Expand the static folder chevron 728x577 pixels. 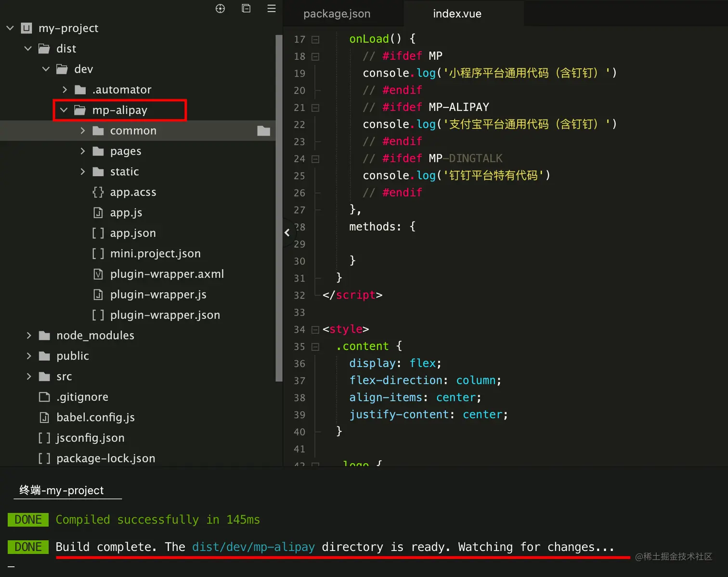click(82, 171)
